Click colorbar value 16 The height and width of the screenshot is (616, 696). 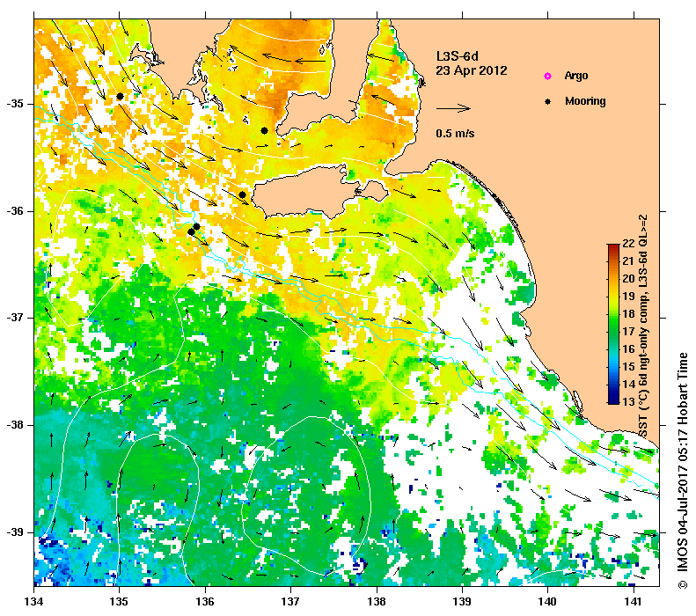628,348
